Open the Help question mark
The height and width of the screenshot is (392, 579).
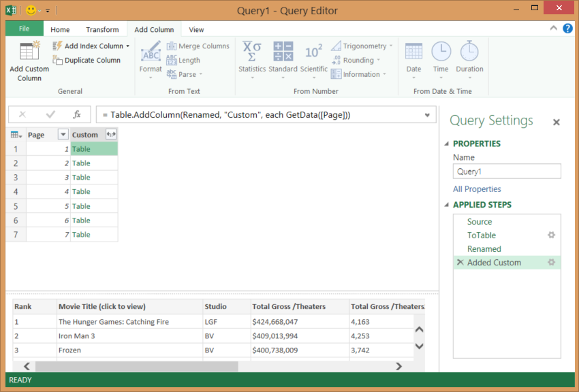[x=567, y=28]
